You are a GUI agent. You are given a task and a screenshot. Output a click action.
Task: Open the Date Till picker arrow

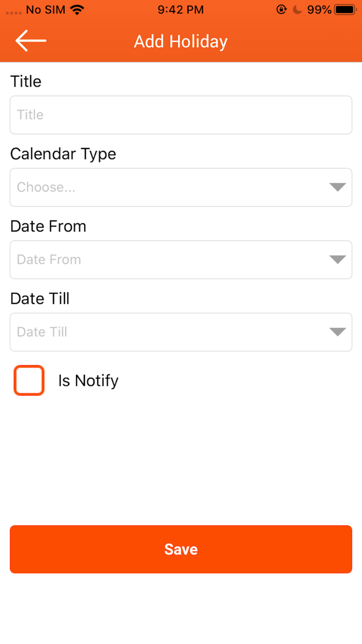click(x=337, y=332)
